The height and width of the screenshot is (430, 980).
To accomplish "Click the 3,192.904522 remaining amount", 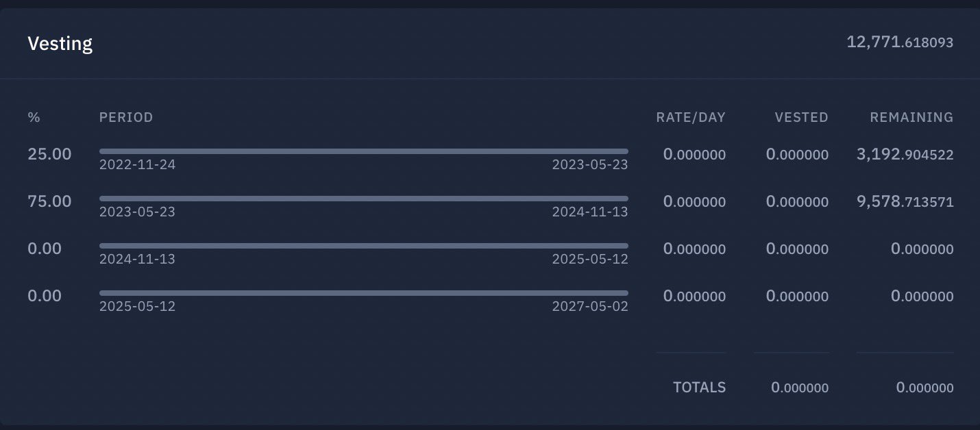I will click(x=905, y=155).
